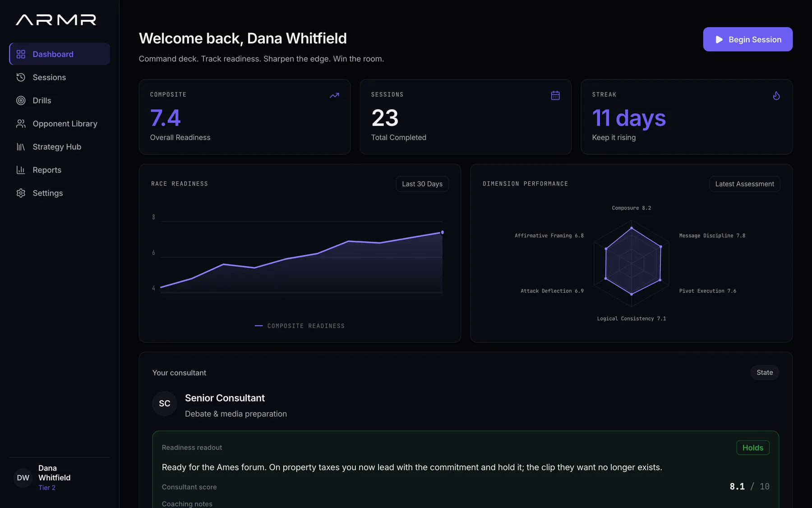Click the 23 Total Completed value
Image resolution: width=812 pixels, height=508 pixels.
tap(385, 118)
